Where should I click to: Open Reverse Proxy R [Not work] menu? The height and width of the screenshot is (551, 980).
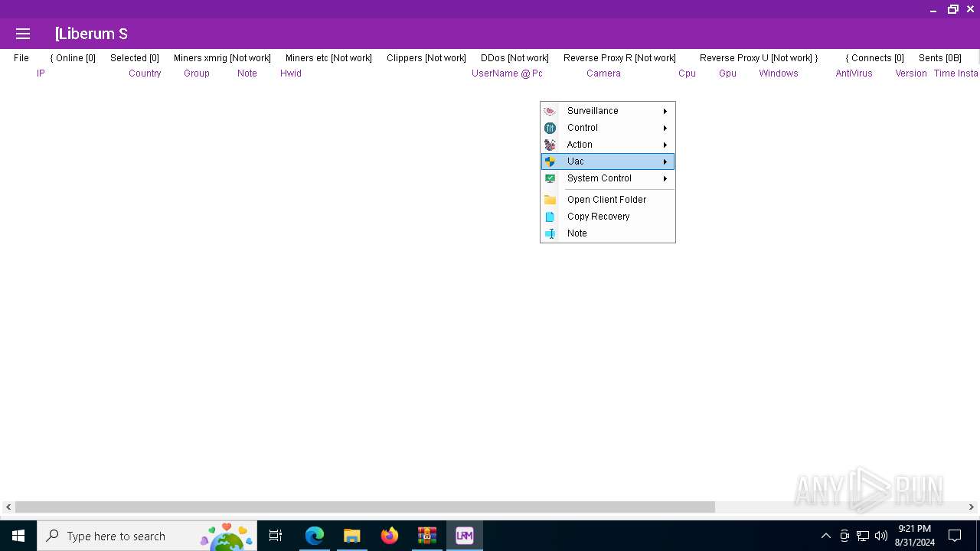click(x=619, y=58)
